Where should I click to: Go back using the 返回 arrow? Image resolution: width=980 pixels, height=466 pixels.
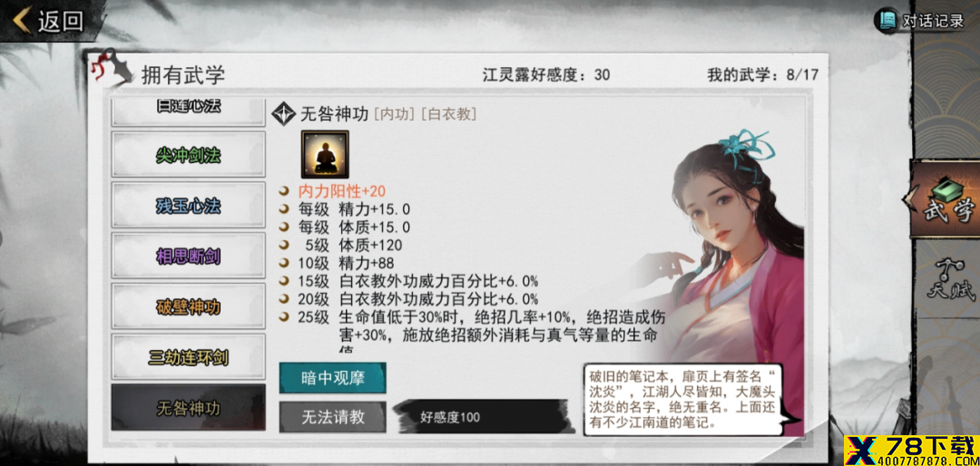47,21
